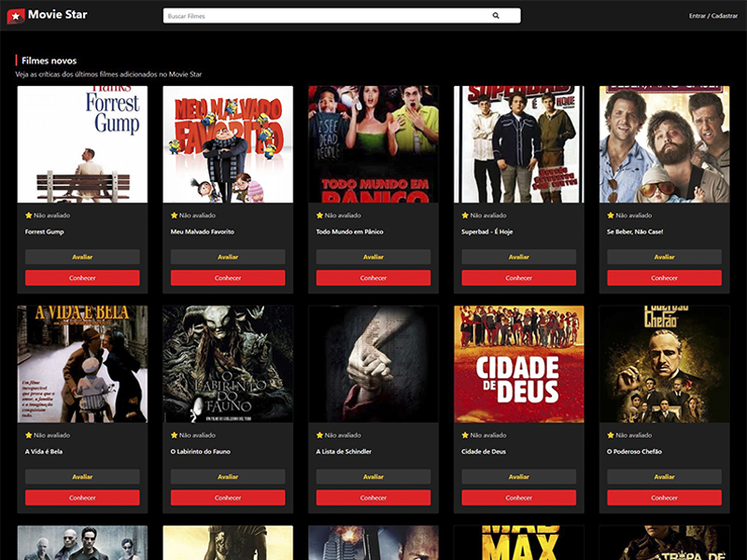The width and height of the screenshot is (747, 560).
Task: Click the title text 'A Vida é Bela'
Action: [44, 452]
